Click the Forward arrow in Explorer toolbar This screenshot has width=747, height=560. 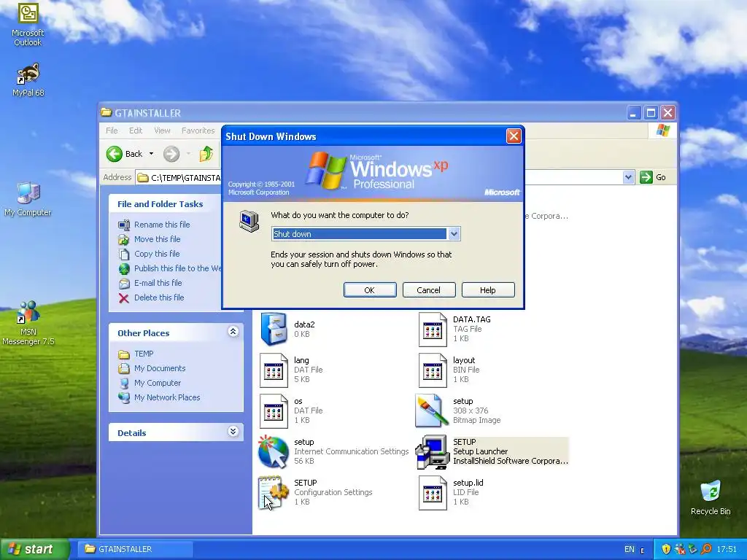coord(171,154)
